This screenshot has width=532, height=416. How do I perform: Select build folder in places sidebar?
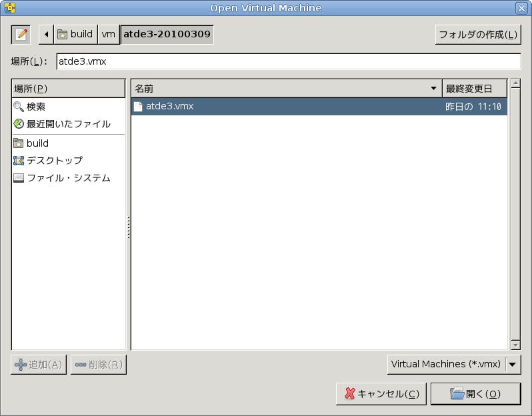coord(69,143)
